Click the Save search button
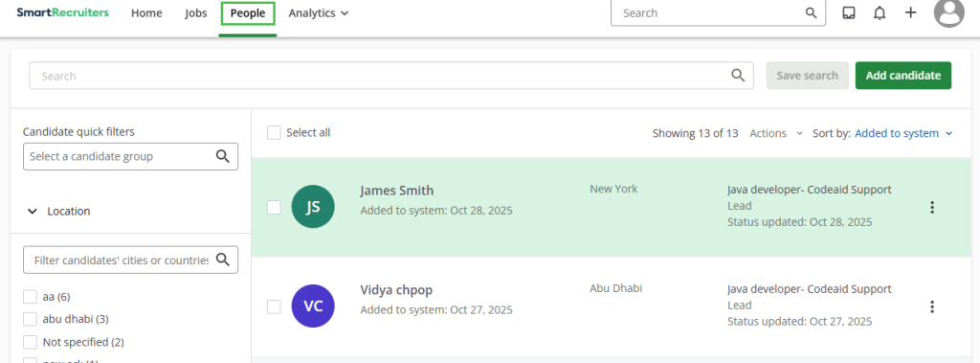Image resolution: width=980 pixels, height=363 pixels. pyautogui.click(x=808, y=76)
